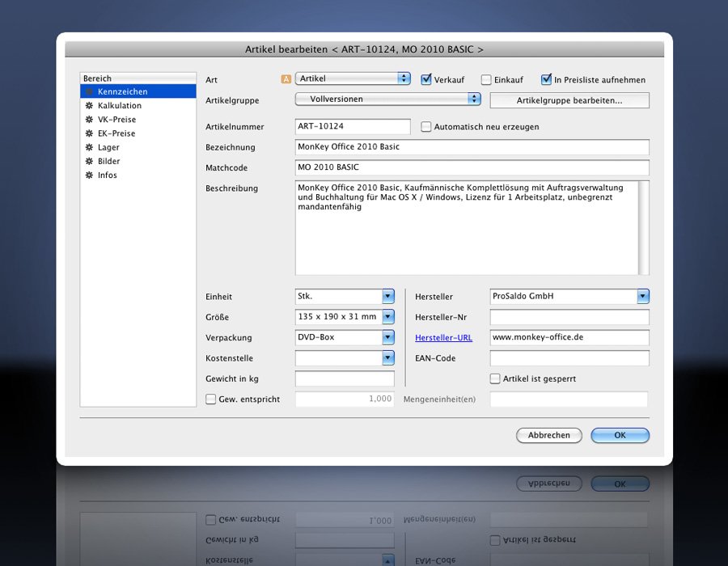Image resolution: width=728 pixels, height=566 pixels.
Task: Focus the EAN-Code input field
Action: coord(569,357)
